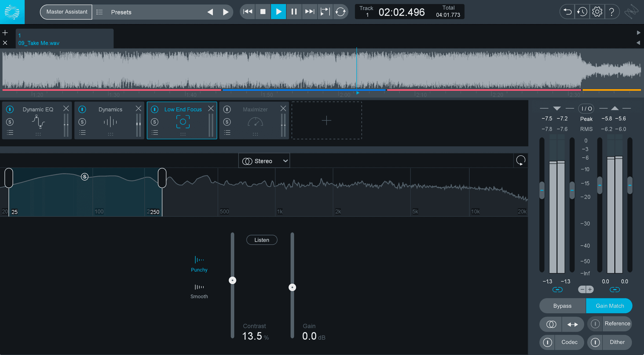Open the Presets list
This screenshot has width=644, height=355.
point(115,12)
